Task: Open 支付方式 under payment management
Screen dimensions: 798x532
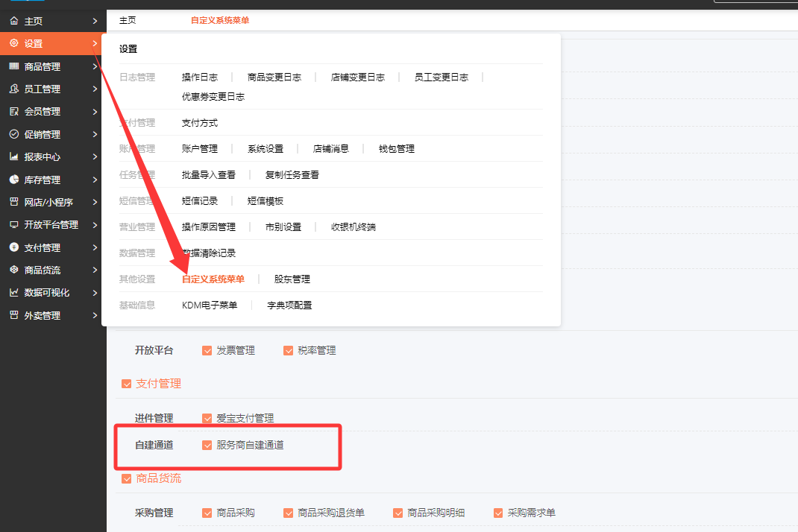Action: tap(200, 123)
